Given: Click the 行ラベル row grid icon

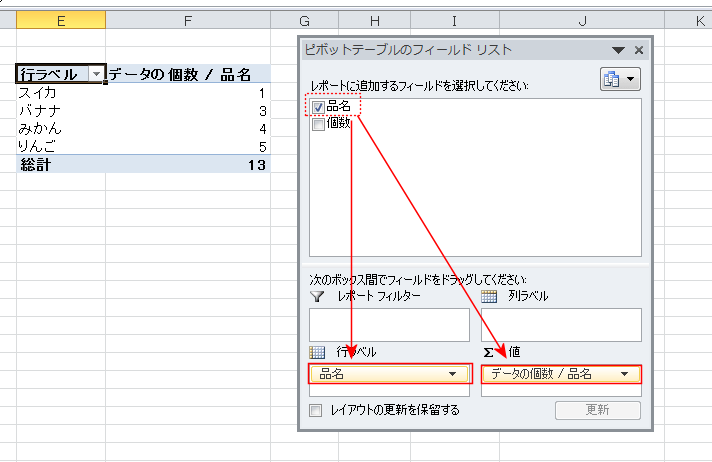Looking at the screenshot, I should (317, 352).
